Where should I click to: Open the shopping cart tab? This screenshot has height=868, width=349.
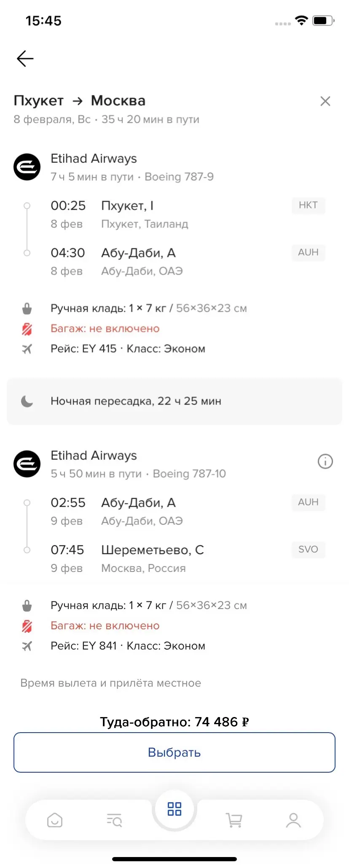click(x=234, y=820)
